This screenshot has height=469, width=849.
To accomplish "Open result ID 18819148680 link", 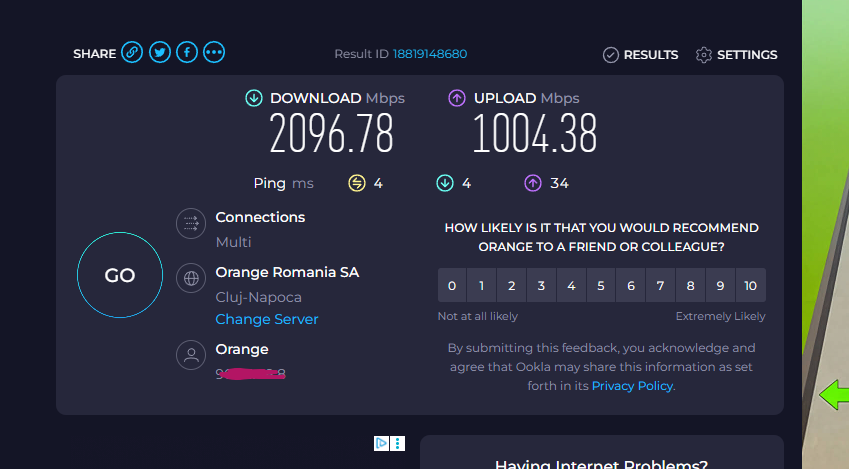I will 430,54.
